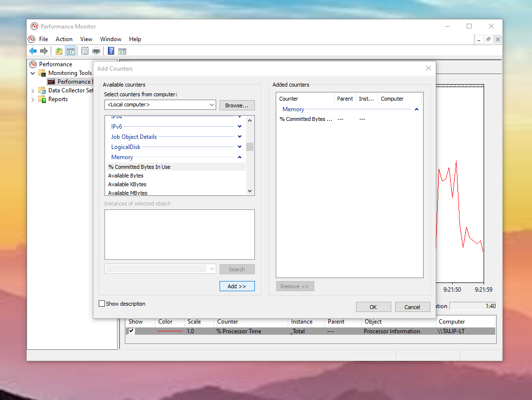This screenshot has height=400, width=532.
Task: Click the Export List toolbar icon
Action: click(85, 51)
